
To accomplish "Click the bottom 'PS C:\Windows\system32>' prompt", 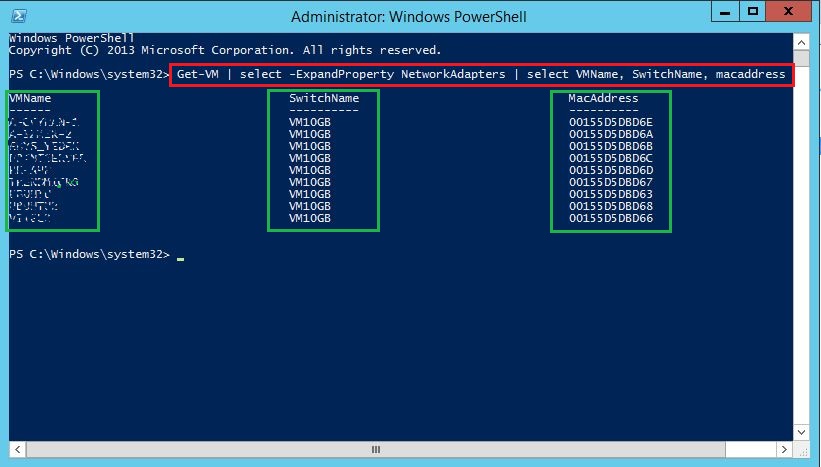I will 90,254.
